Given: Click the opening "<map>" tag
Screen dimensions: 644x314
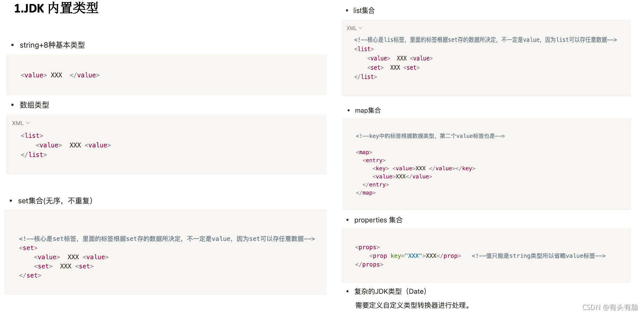Looking at the screenshot, I should coord(364,152).
